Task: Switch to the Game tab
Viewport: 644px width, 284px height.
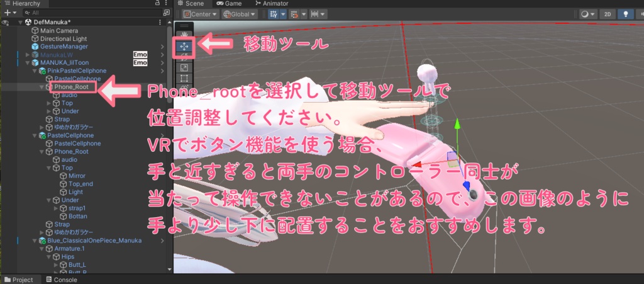Action: coord(229,3)
